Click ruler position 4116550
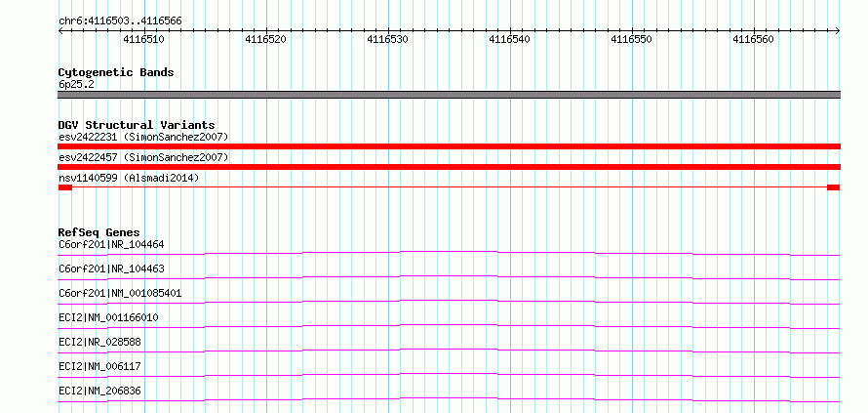The height and width of the screenshot is (413, 868). [x=631, y=39]
